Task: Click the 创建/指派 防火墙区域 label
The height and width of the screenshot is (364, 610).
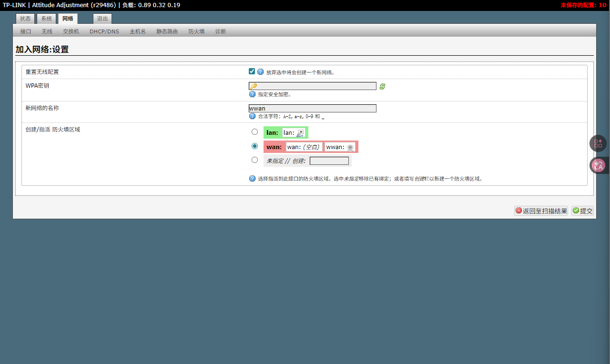Action: [53, 130]
